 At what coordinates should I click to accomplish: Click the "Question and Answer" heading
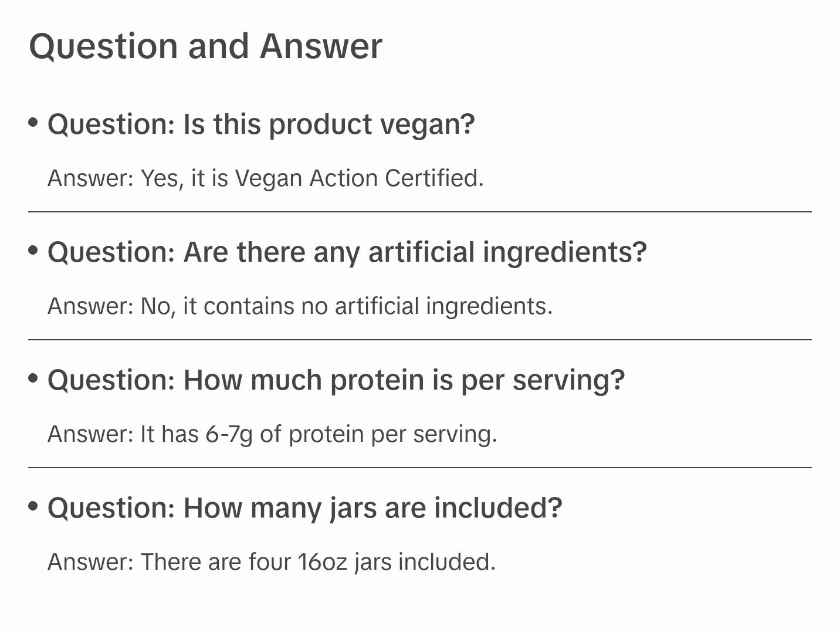click(x=205, y=46)
